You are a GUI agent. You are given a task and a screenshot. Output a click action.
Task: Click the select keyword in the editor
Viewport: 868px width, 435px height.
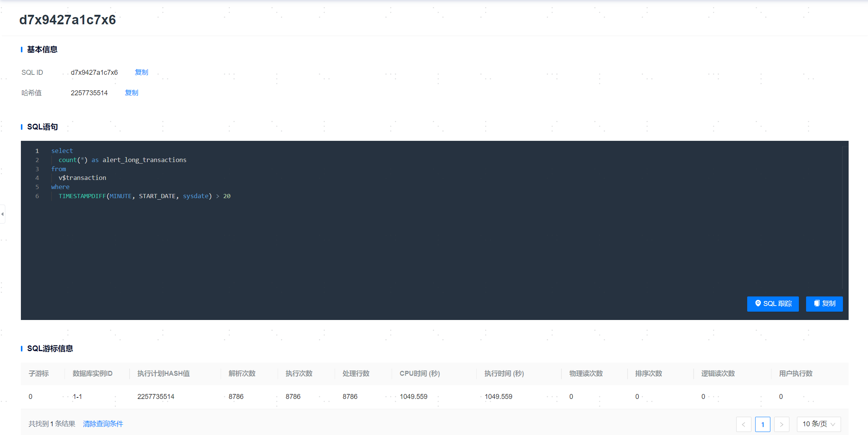point(62,151)
